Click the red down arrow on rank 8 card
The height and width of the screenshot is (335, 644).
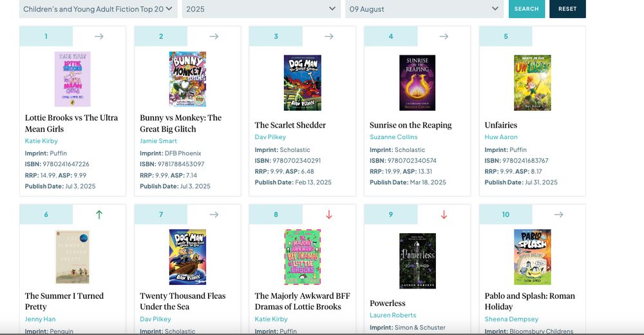pyautogui.click(x=329, y=215)
